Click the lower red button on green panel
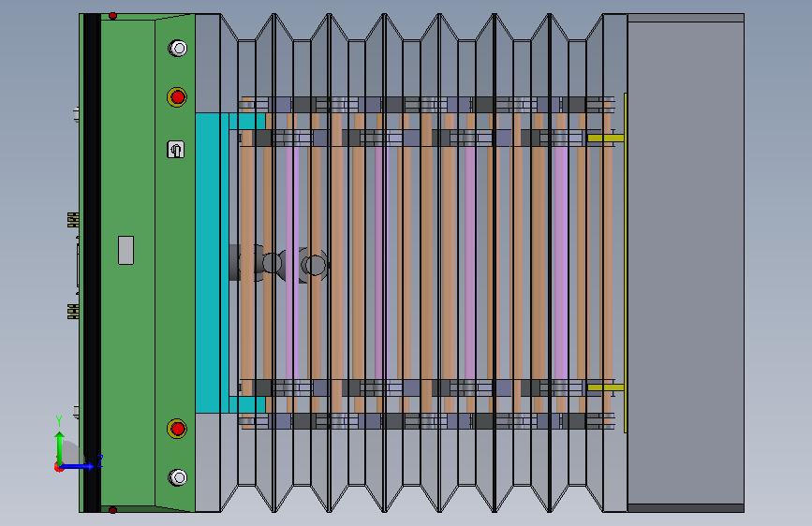The image size is (812, 526). pyautogui.click(x=177, y=429)
